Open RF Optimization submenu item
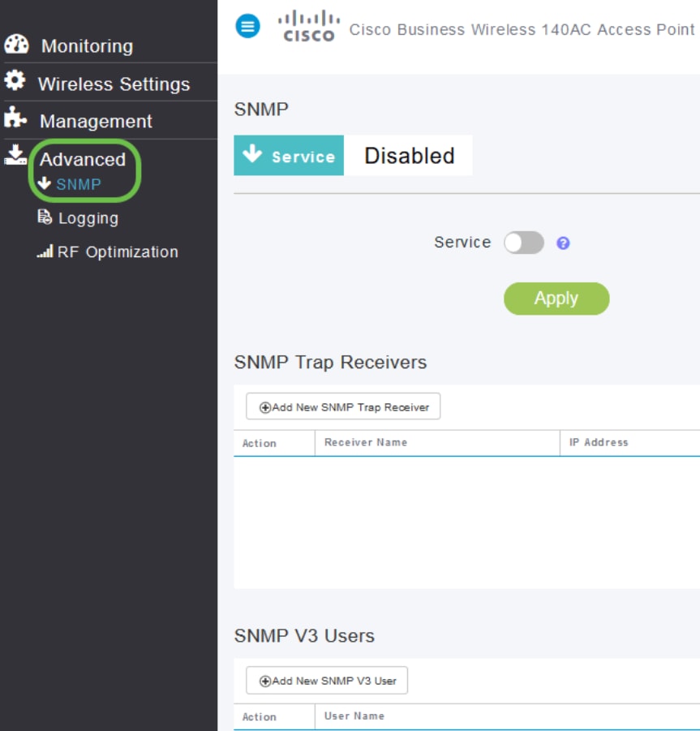Screen dimensions: 700x731 click(118, 252)
